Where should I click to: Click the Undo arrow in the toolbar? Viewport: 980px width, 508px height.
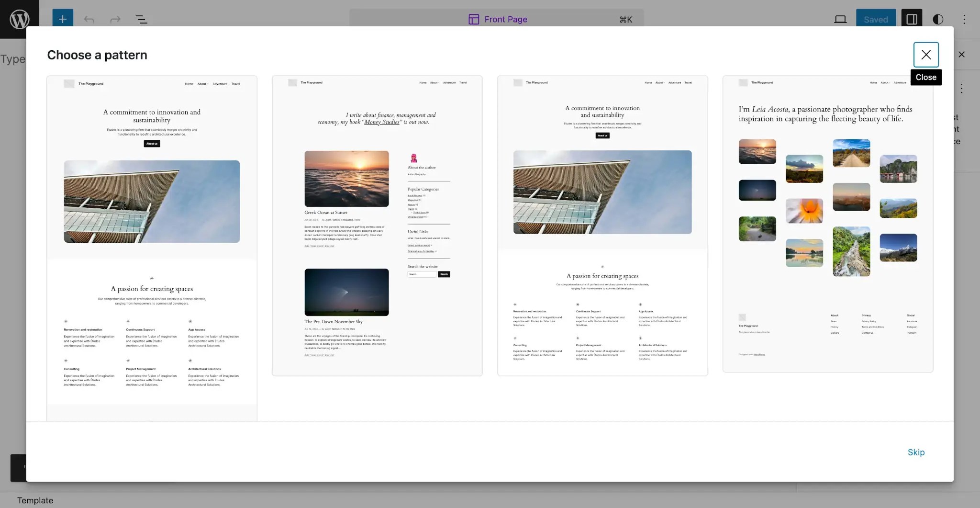[89, 19]
